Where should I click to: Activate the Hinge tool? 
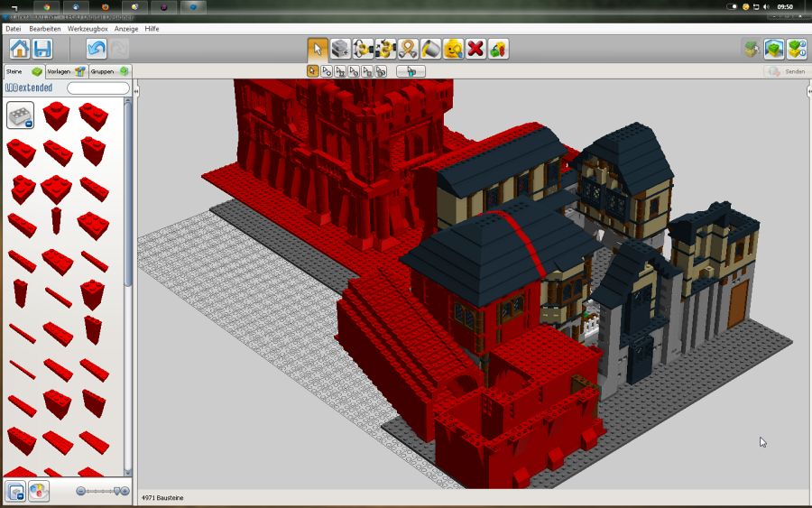(363, 49)
